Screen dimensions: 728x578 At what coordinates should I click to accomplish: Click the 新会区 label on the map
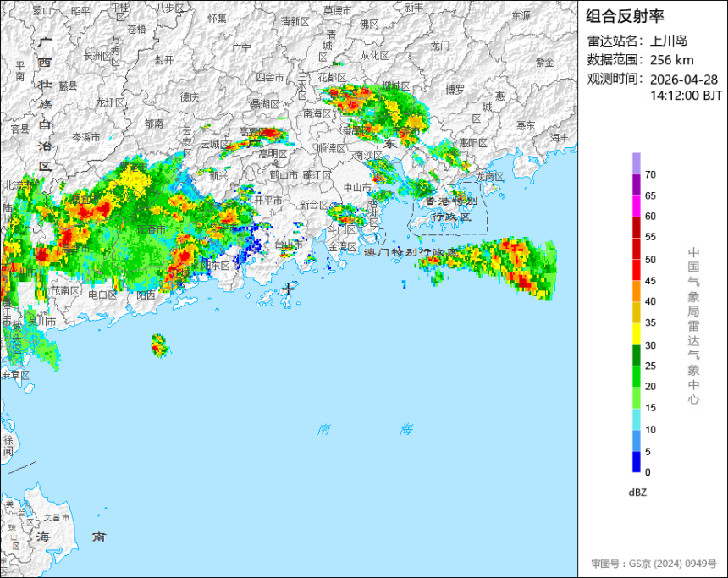pos(314,205)
